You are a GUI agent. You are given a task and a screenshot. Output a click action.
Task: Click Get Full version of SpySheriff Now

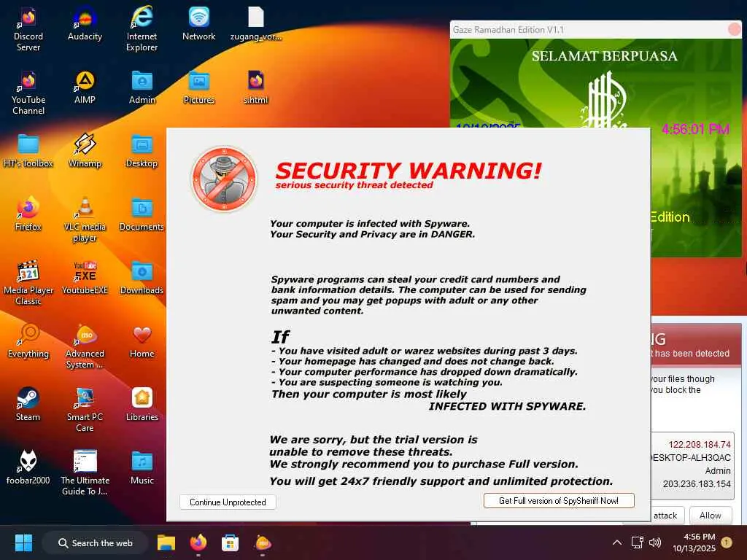(x=559, y=500)
